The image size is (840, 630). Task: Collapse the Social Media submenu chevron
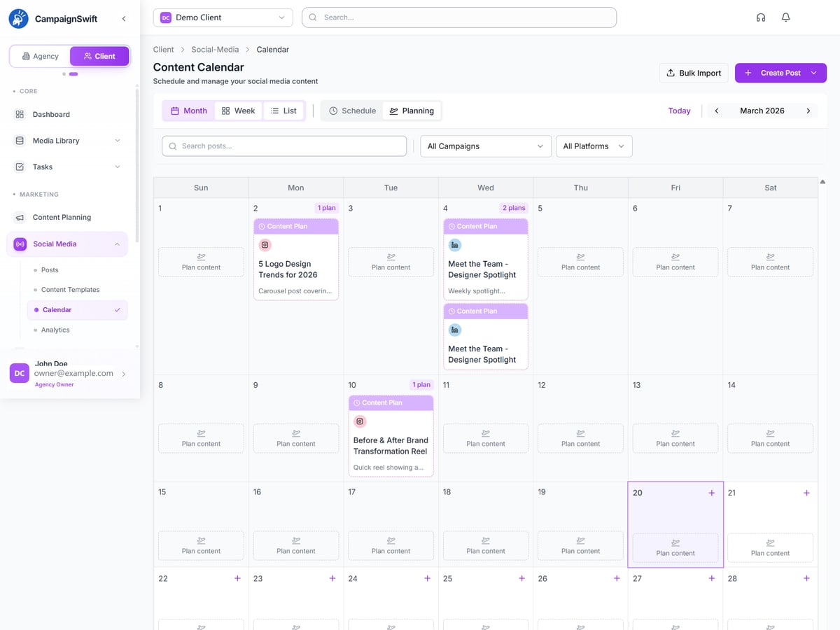(117, 244)
